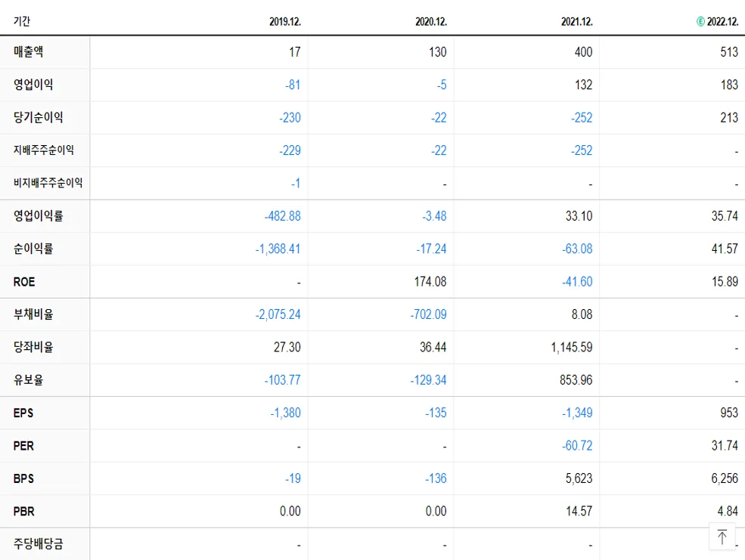The image size is (745, 560).
Task: Click the ROE value 15.89
Action: coord(725,281)
